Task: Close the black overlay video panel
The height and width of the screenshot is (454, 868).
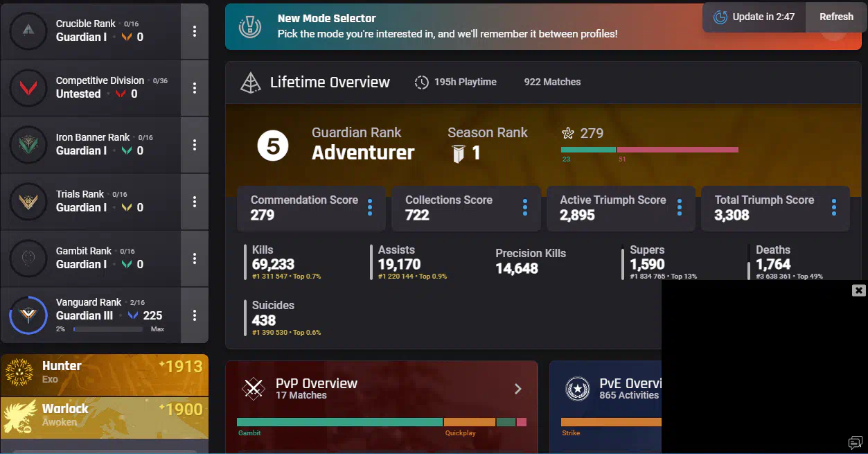Action: pos(859,290)
